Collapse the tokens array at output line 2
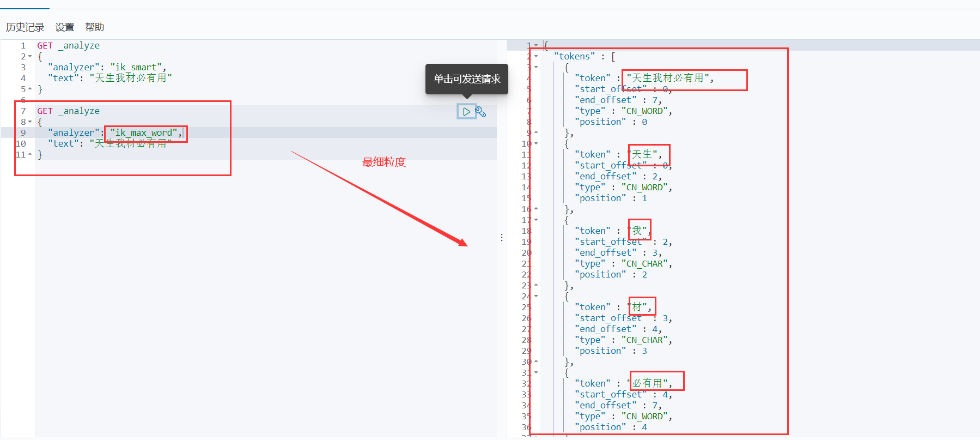The image size is (980, 440). (x=536, y=56)
